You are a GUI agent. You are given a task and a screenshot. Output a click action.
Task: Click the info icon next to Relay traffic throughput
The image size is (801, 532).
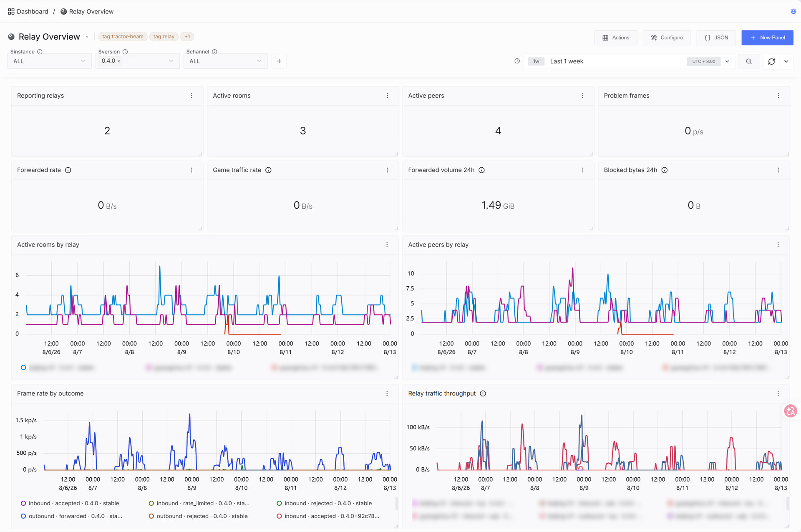[483, 393]
